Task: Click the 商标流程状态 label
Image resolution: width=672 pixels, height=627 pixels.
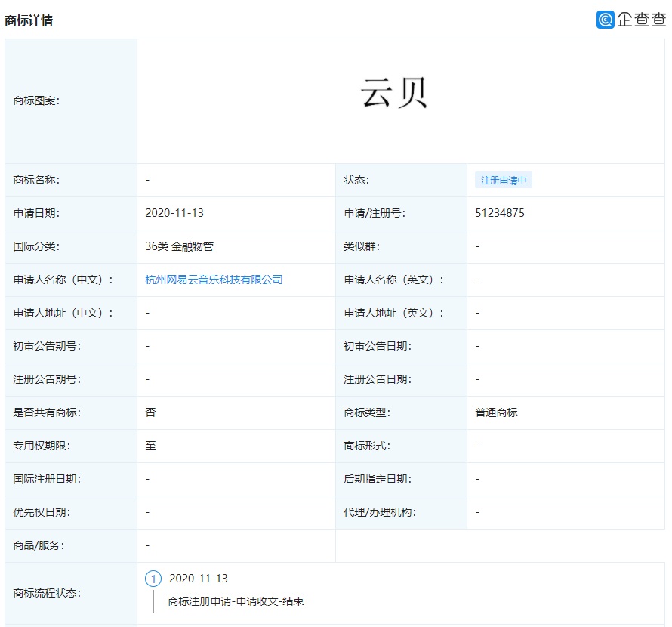Action: [x=39, y=593]
